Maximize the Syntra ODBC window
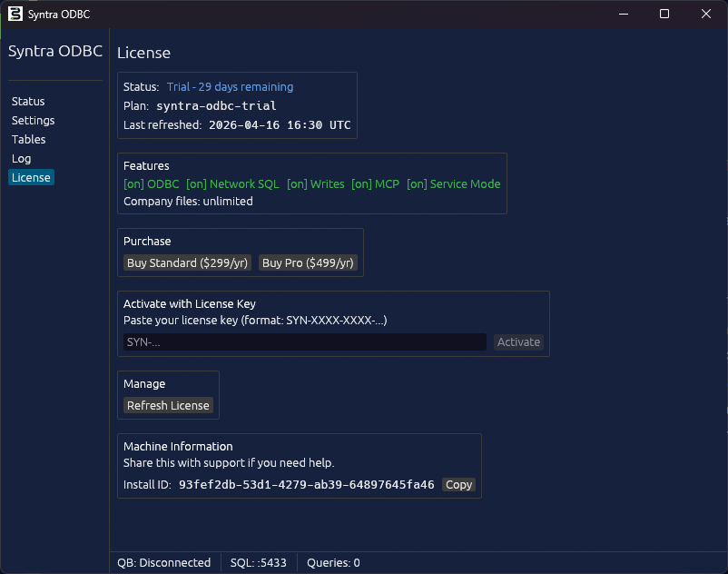The height and width of the screenshot is (574, 728). click(x=664, y=14)
